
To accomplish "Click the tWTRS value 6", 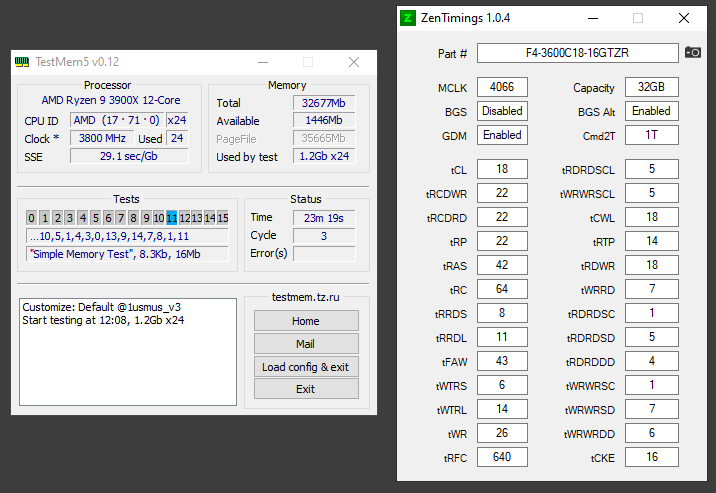I will tap(502, 385).
